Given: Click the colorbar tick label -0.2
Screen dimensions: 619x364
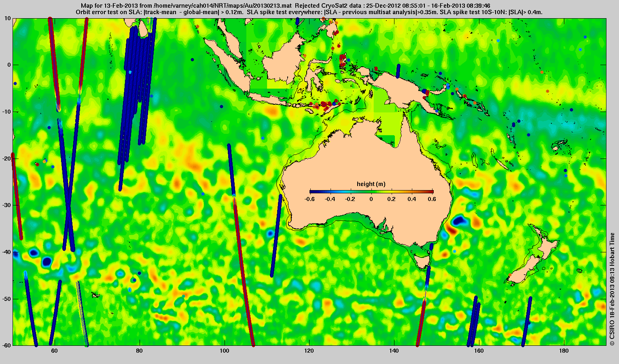Looking at the screenshot, I should click(x=351, y=199).
